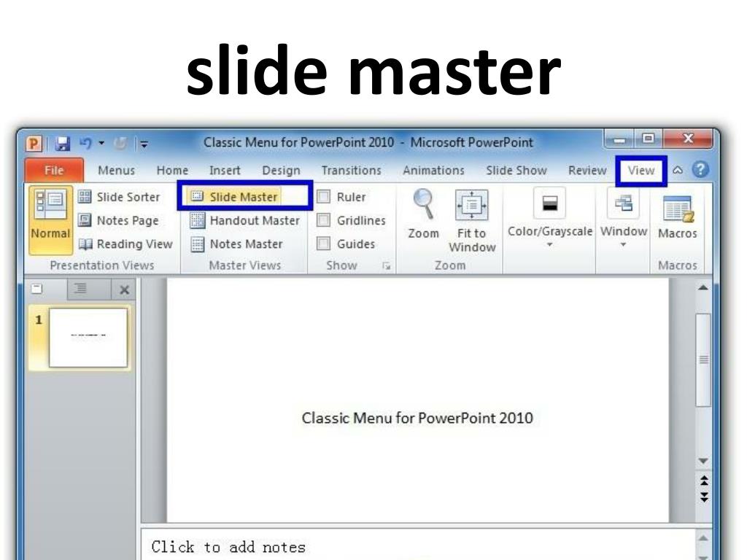Switch to Reading View
The height and width of the screenshot is (560, 747).
point(125,244)
